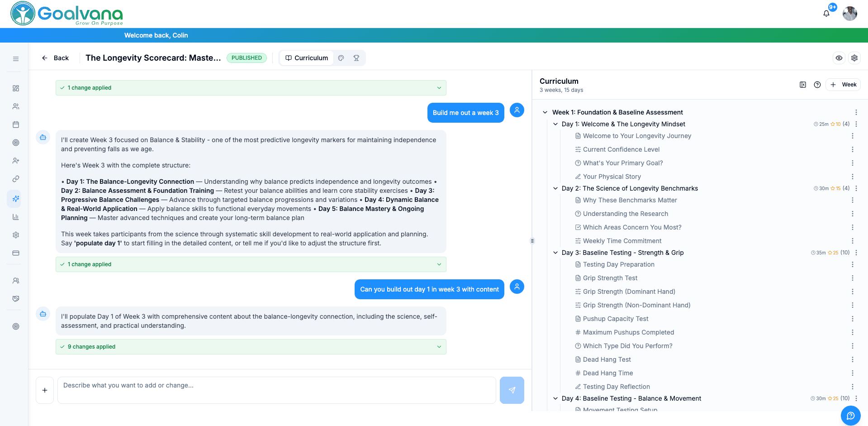Add a new week with the Week button
868x426 pixels.
point(843,85)
